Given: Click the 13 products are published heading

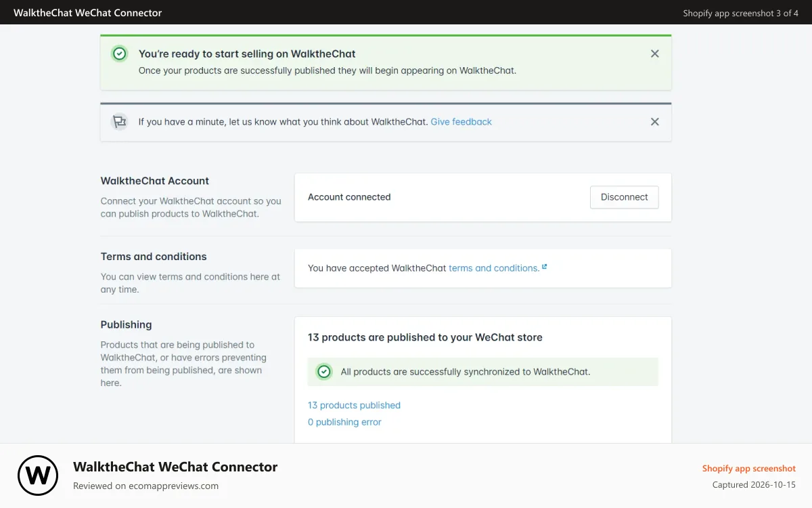Looking at the screenshot, I should pos(425,337).
